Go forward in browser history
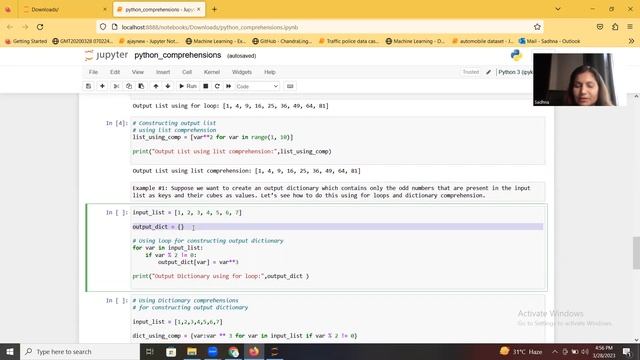Screen dimensions: 640x360 (25, 27)
